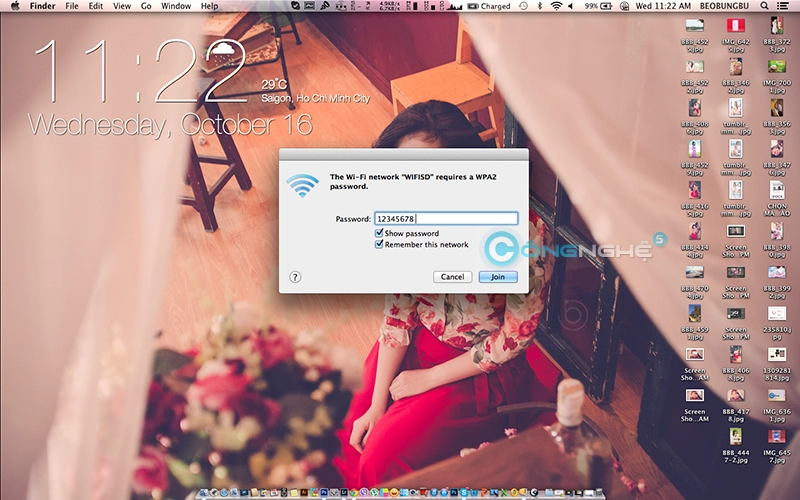Viewport: 800px width, 500px height.
Task: Open the File menu
Action: click(x=72, y=6)
